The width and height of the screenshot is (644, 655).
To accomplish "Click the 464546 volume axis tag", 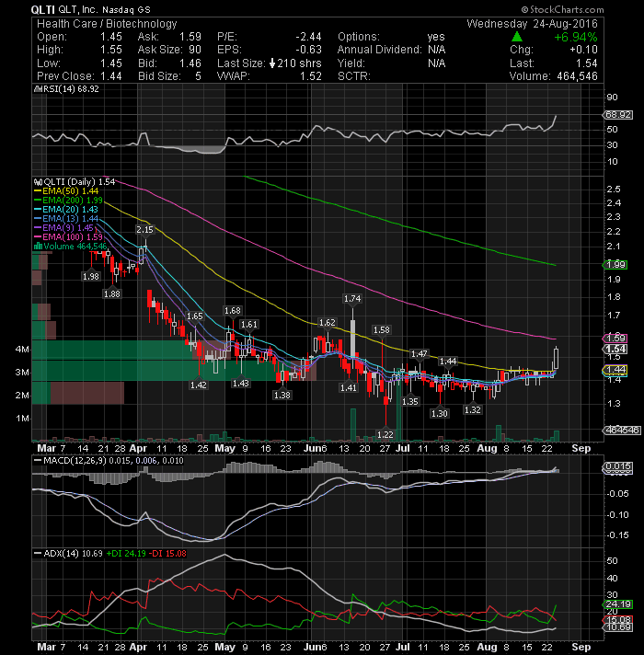I will coord(622,430).
